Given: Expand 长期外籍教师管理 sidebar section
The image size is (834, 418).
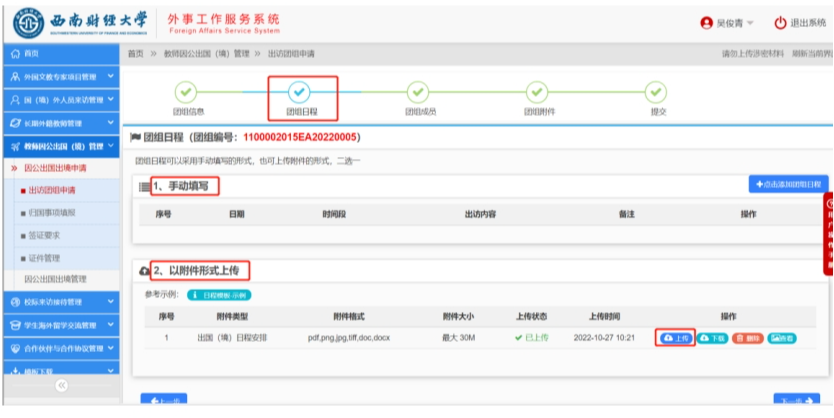Looking at the screenshot, I should coord(60,122).
